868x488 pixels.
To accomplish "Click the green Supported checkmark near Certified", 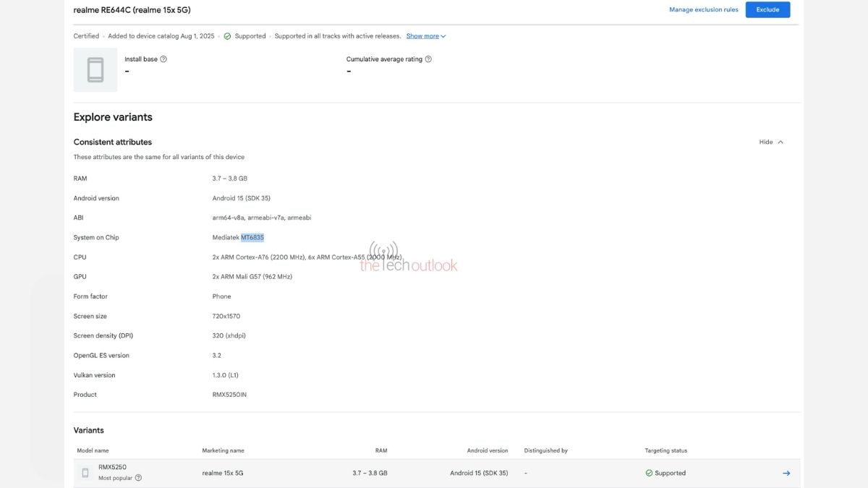I will [227, 35].
